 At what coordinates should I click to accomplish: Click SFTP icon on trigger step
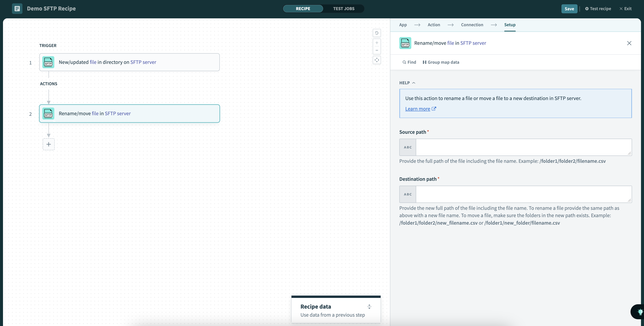pos(48,62)
